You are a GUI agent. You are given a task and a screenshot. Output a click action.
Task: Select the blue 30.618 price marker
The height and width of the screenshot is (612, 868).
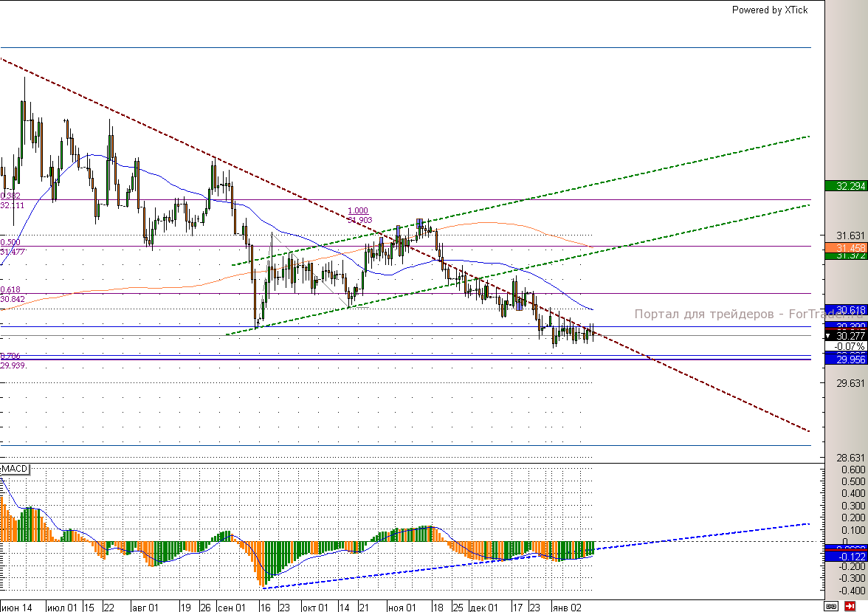(846, 310)
